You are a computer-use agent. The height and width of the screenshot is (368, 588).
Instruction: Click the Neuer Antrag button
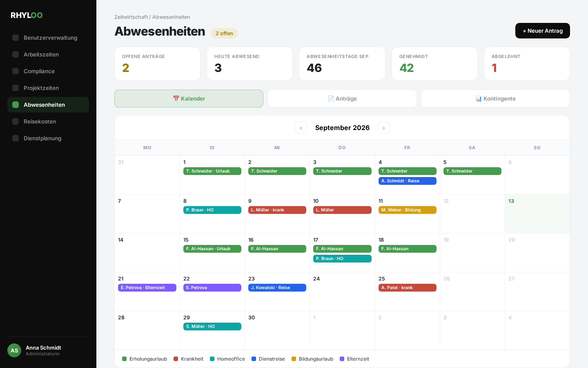[x=543, y=31]
